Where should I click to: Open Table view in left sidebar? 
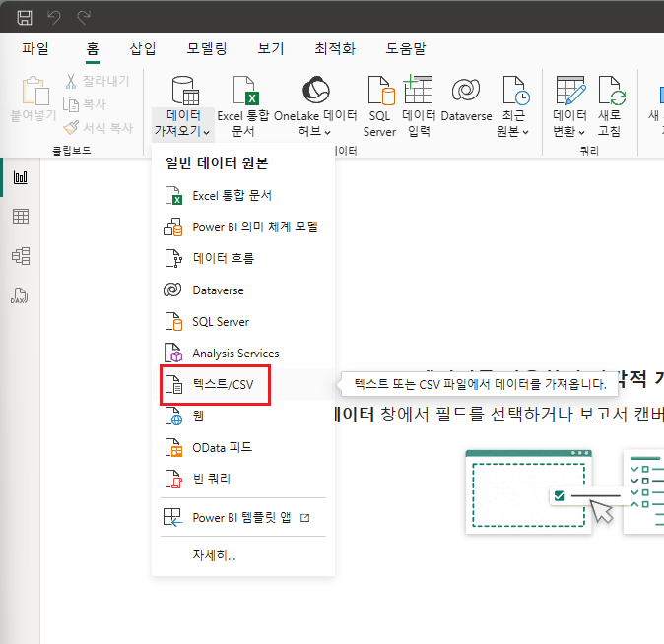(21, 217)
